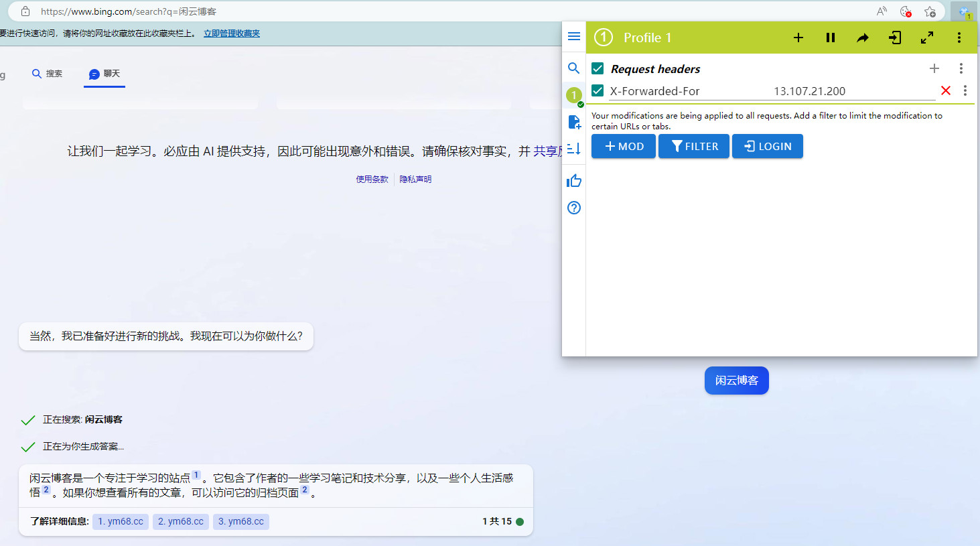
Task: Open the 隐私声明 link
Action: point(415,180)
